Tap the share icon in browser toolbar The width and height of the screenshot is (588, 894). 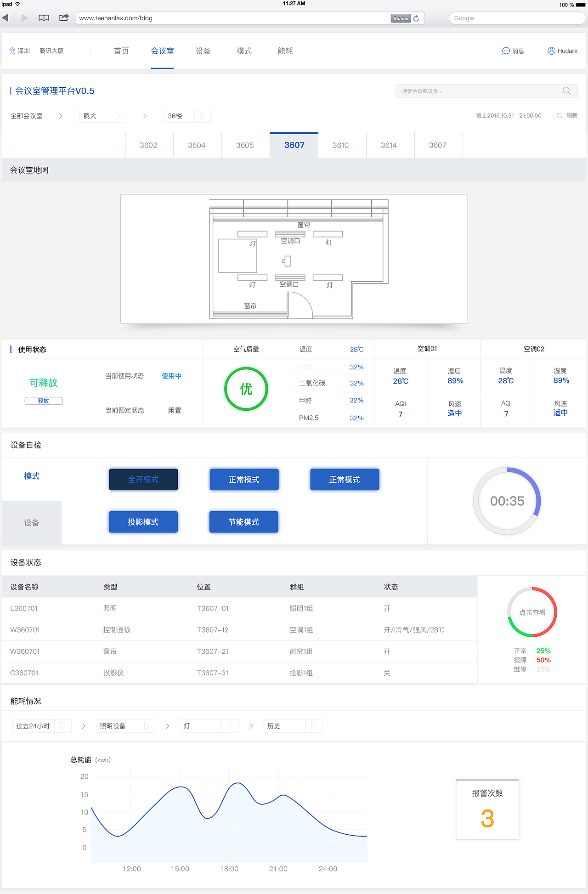click(x=64, y=17)
